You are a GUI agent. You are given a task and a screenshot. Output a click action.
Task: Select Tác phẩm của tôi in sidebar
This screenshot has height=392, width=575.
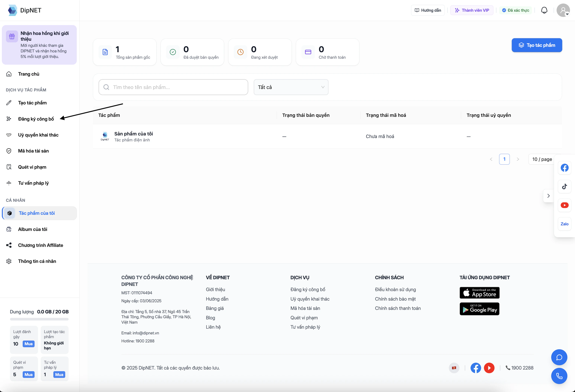[x=39, y=213]
